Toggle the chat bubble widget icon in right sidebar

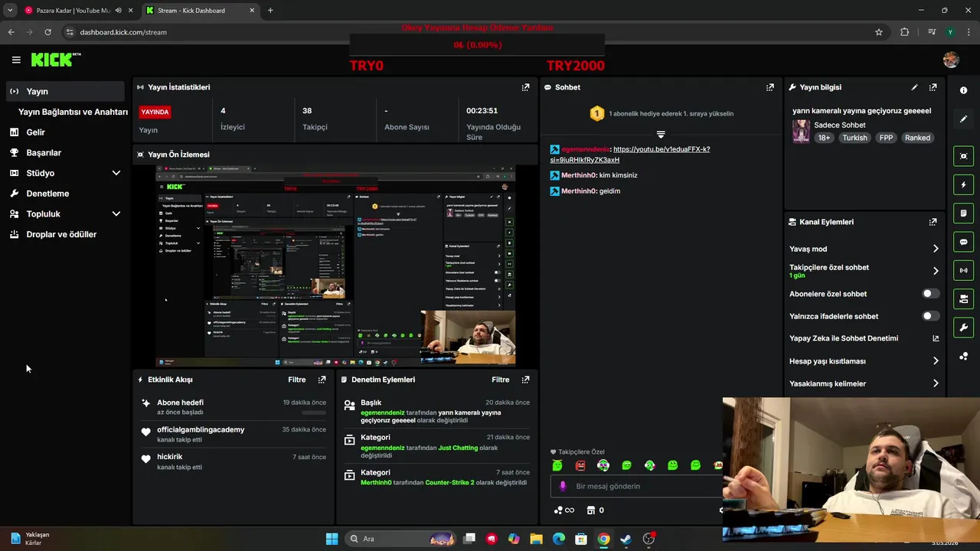(963, 242)
